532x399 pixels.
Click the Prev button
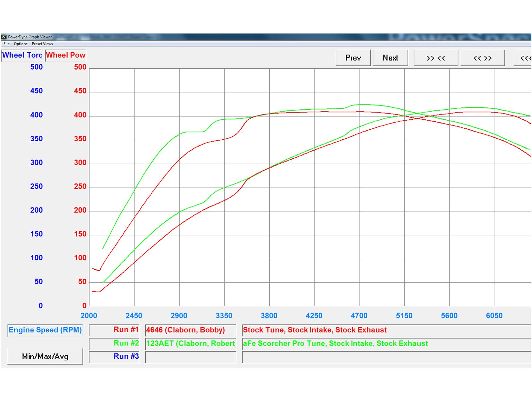pos(353,58)
